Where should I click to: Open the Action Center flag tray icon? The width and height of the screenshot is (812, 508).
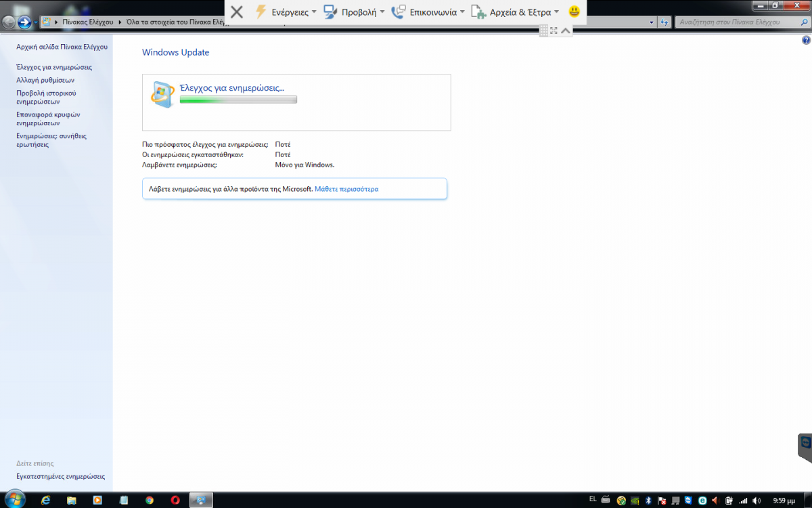662,501
